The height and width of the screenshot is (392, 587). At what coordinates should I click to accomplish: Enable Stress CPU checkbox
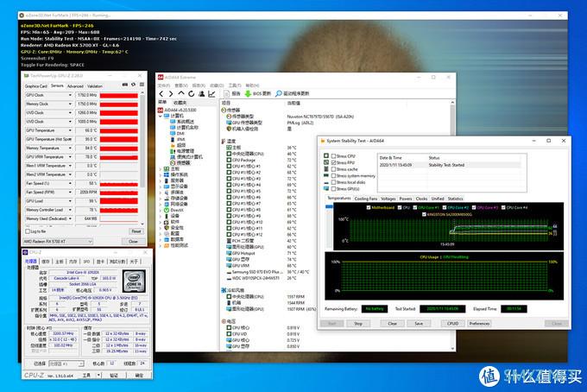[333, 156]
